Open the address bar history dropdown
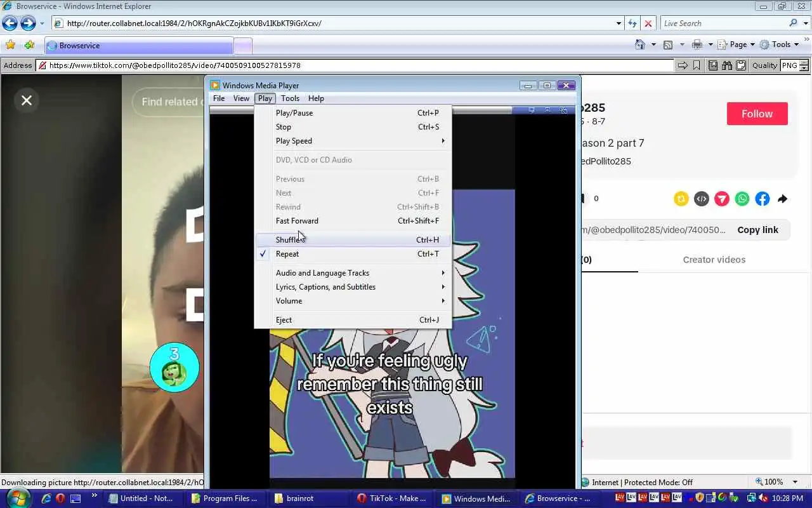 tap(619, 23)
